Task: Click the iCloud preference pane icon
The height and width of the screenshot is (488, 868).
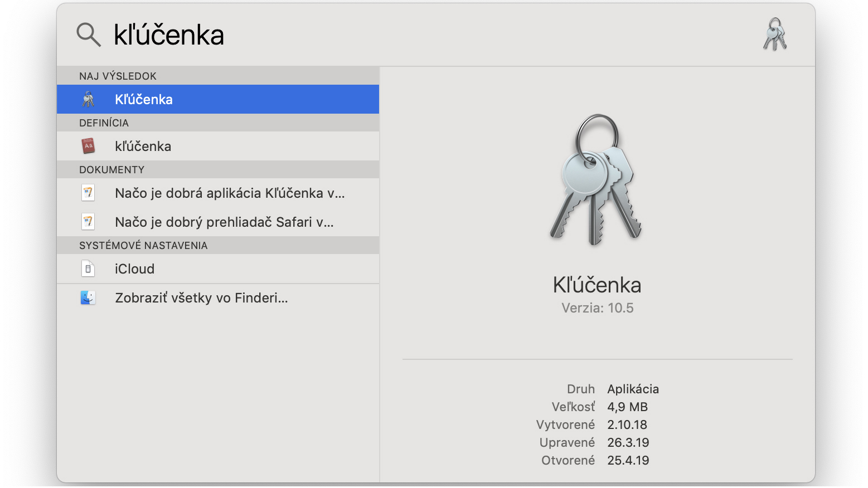Action: tap(88, 269)
